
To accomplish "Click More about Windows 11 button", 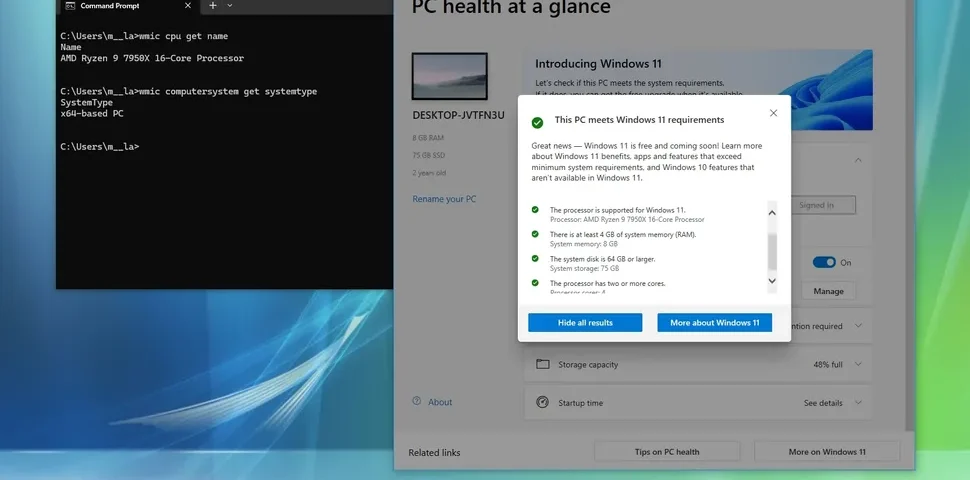I will tap(715, 323).
